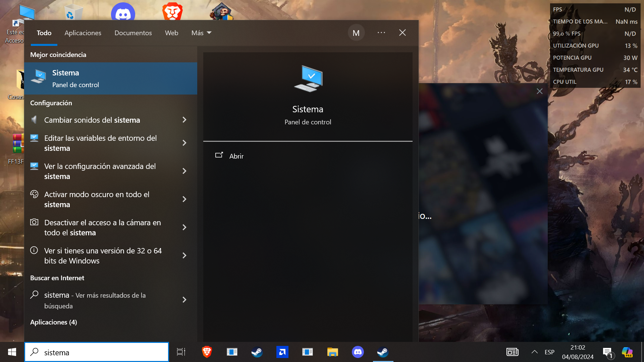The height and width of the screenshot is (362, 644).
Task: Select Desactivar el acceso a la cámara
Action: pyautogui.click(x=102, y=228)
